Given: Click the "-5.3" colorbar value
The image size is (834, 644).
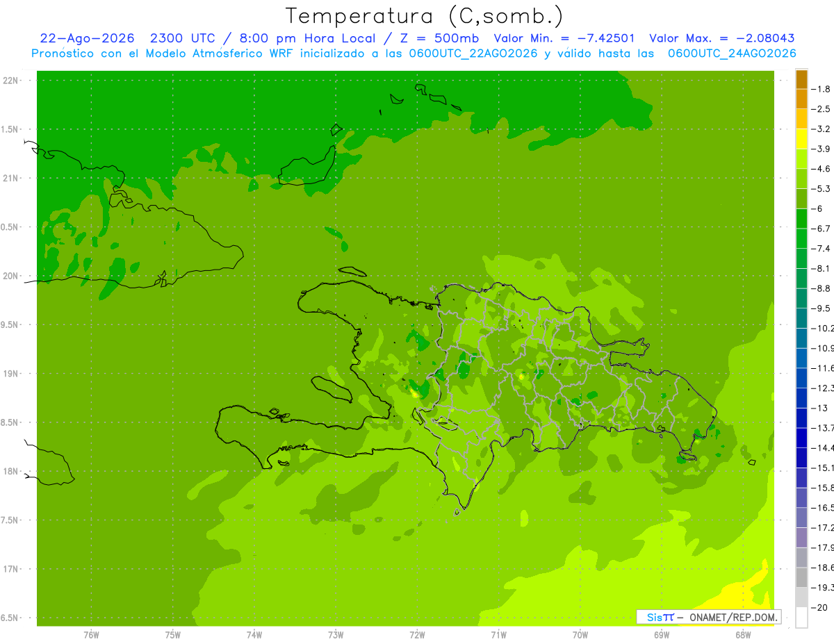Looking at the screenshot, I should pyautogui.click(x=821, y=189).
